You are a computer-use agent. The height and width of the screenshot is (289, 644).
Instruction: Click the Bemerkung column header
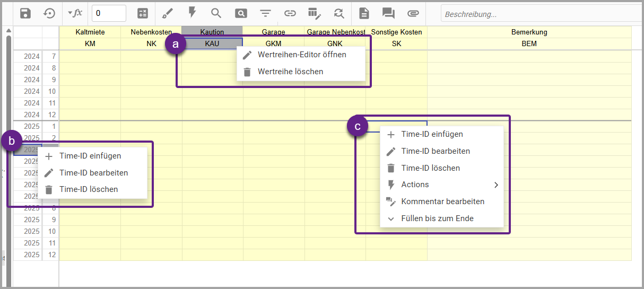[529, 32]
